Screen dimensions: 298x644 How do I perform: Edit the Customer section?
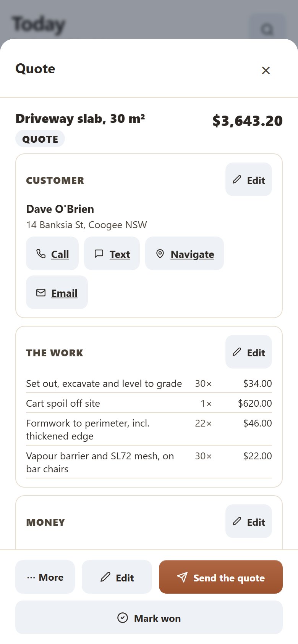pyautogui.click(x=249, y=179)
